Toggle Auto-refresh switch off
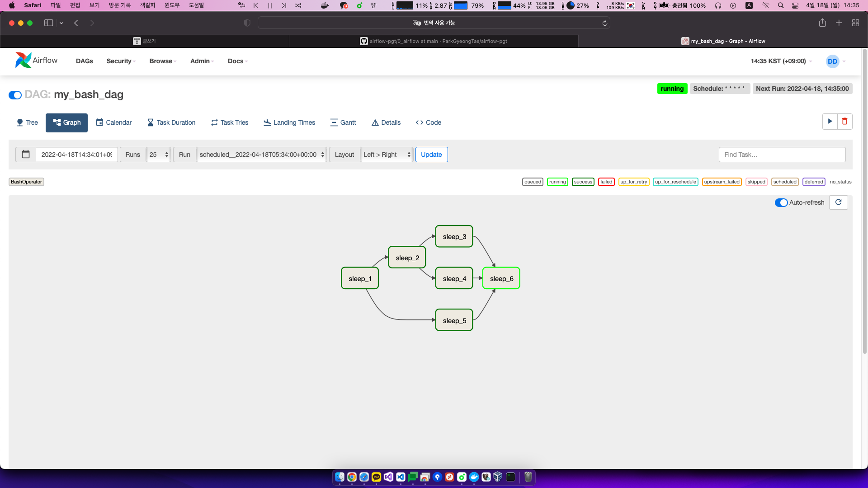This screenshot has height=488, width=868. (781, 203)
